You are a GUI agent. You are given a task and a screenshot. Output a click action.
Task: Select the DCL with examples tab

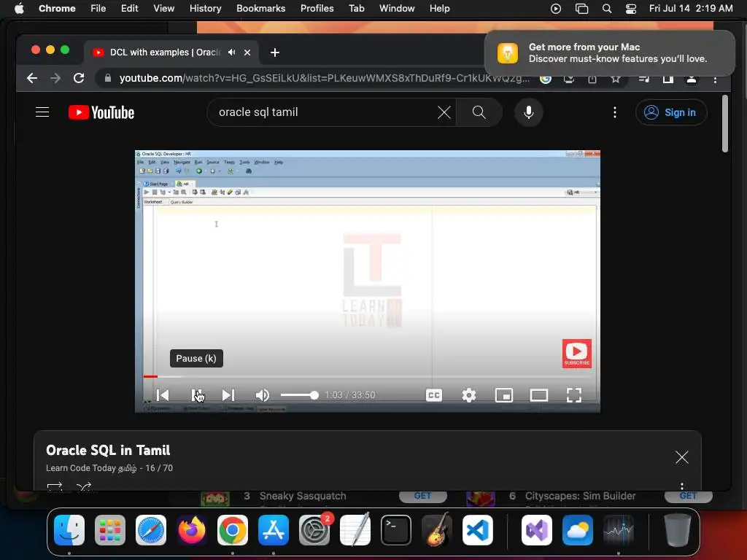(171, 52)
